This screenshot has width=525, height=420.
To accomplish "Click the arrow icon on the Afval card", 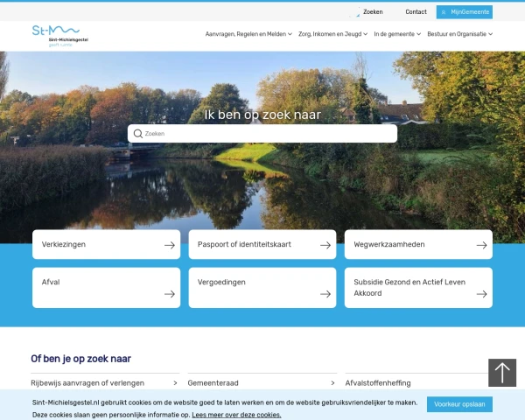I will 170,294.
